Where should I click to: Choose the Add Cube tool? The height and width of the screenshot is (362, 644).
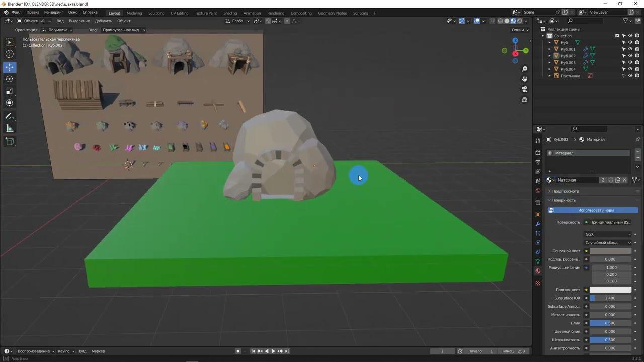point(10,142)
